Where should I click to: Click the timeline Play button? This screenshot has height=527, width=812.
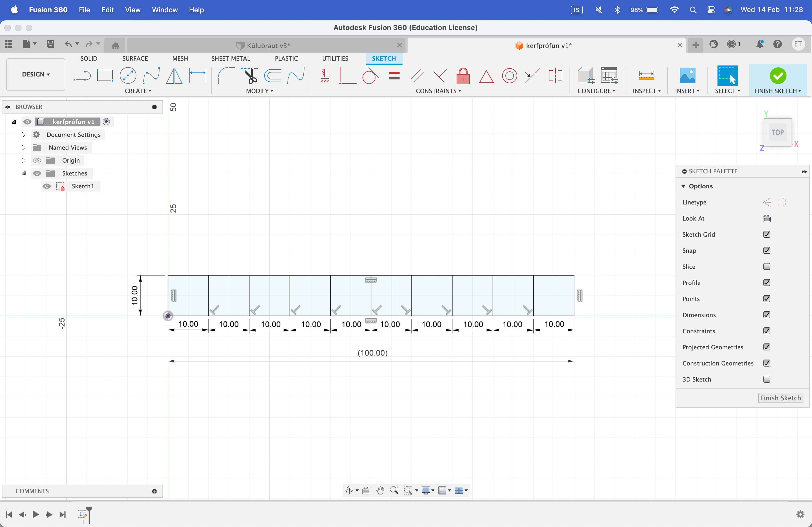click(35, 514)
